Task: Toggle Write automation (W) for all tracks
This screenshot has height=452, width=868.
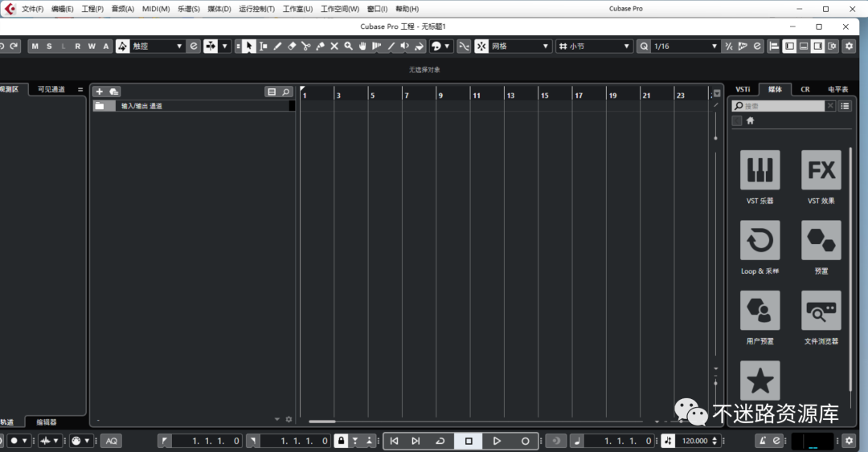Action: 92,46
